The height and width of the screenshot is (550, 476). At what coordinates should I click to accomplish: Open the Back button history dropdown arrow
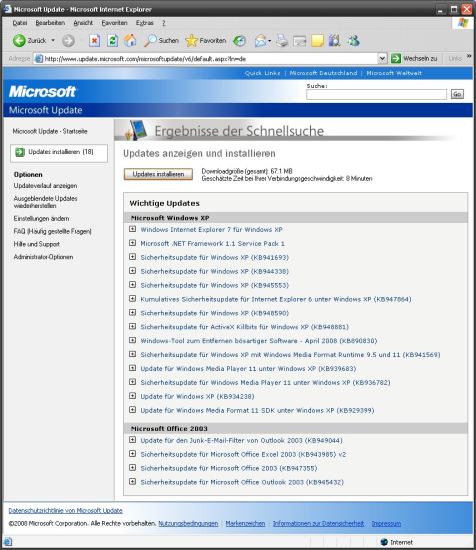[x=53, y=41]
